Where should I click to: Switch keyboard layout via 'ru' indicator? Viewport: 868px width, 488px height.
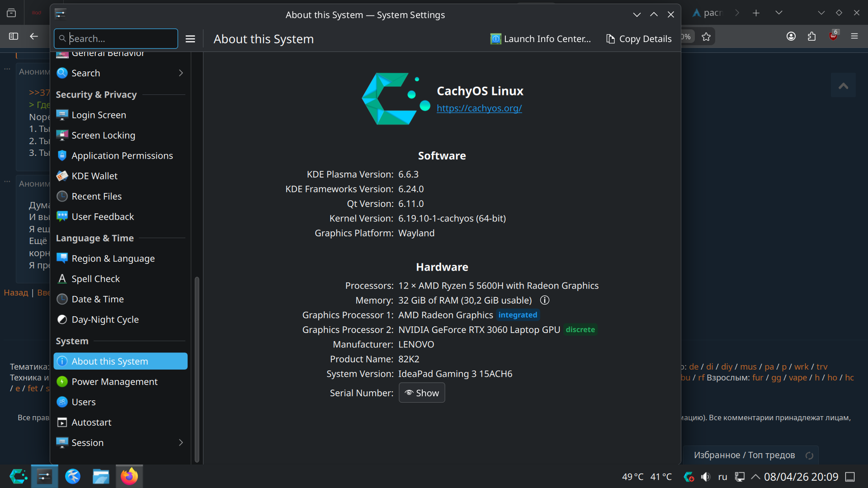[x=722, y=477]
